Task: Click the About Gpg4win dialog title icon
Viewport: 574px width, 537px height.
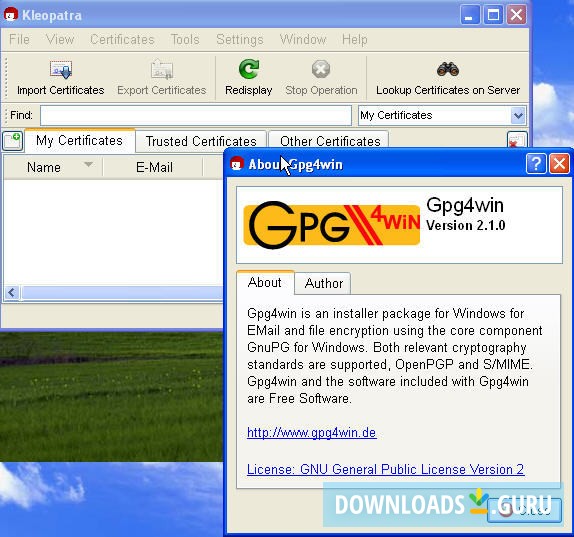Action: pyautogui.click(x=237, y=164)
